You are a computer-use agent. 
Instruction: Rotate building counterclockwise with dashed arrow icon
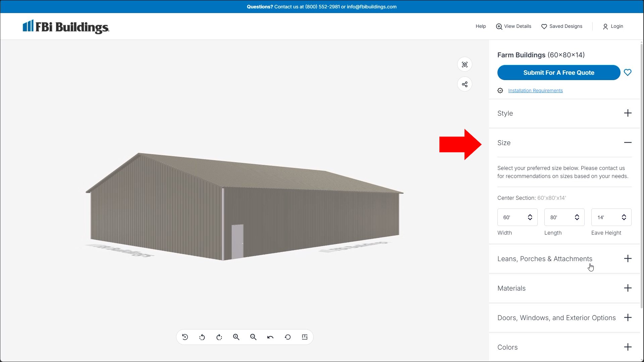click(202, 337)
